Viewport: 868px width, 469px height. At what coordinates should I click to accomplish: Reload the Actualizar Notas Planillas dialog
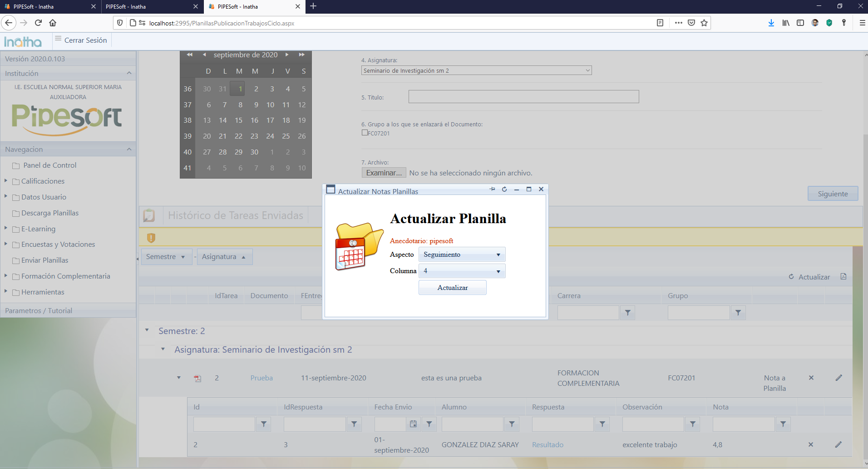point(504,189)
